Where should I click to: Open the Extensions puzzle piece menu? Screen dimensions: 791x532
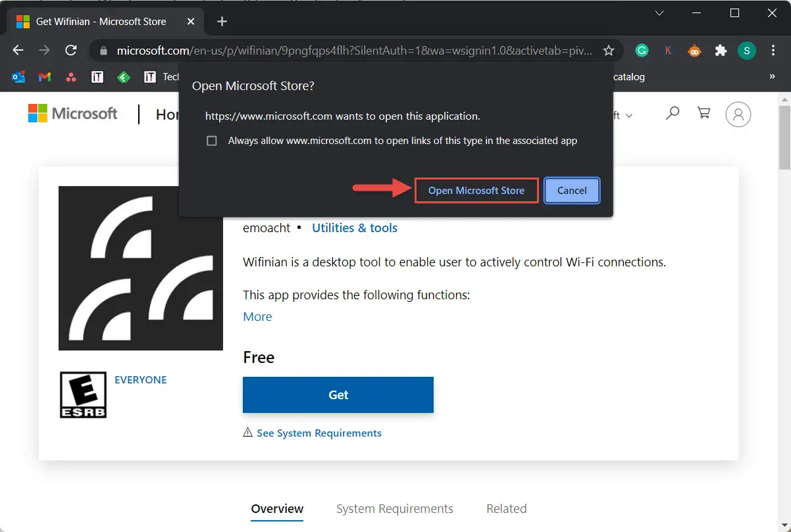pyautogui.click(x=721, y=51)
